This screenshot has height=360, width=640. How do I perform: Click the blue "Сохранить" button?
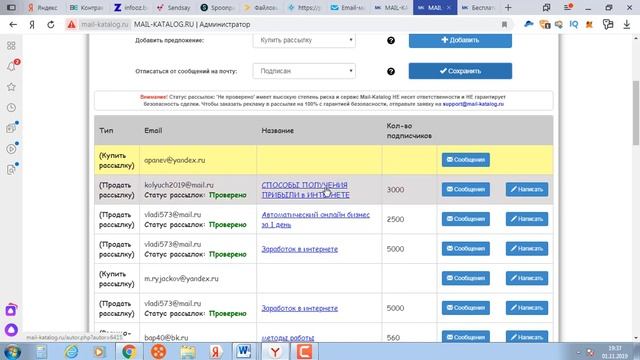tap(460, 71)
